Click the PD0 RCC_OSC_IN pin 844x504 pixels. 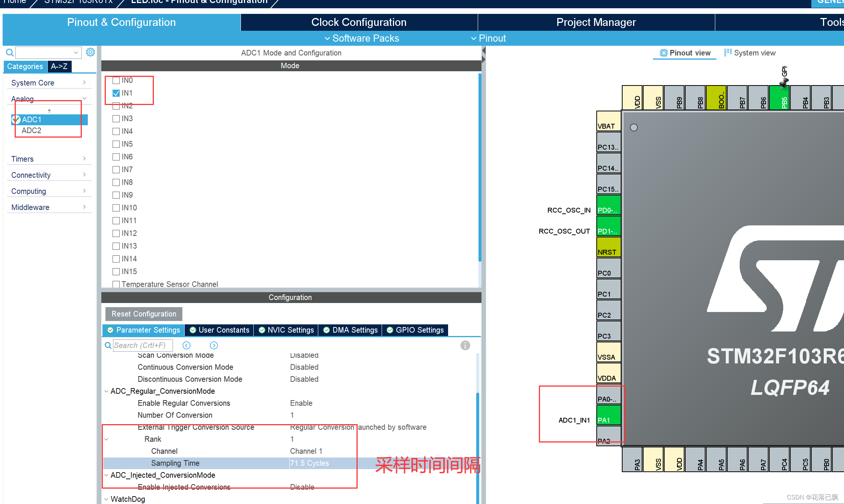pyautogui.click(x=609, y=205)
